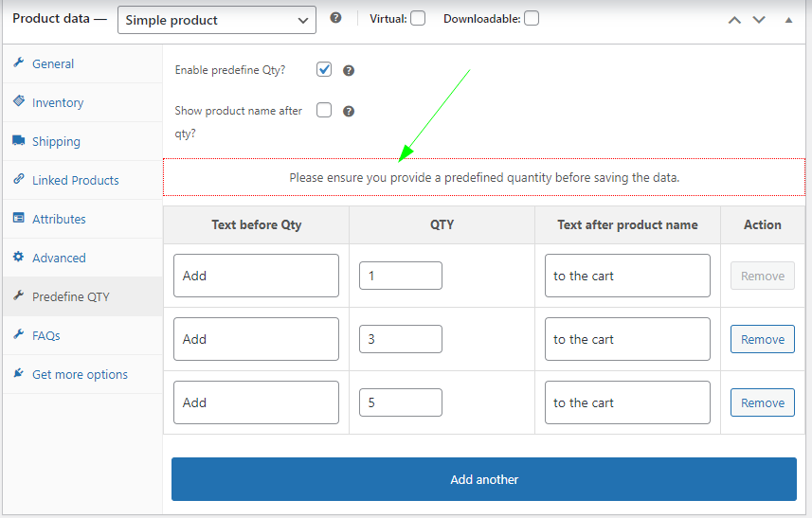Click the help icon next to product type
This screenshot has height=518, width=812.
click(x=335, y=18)
